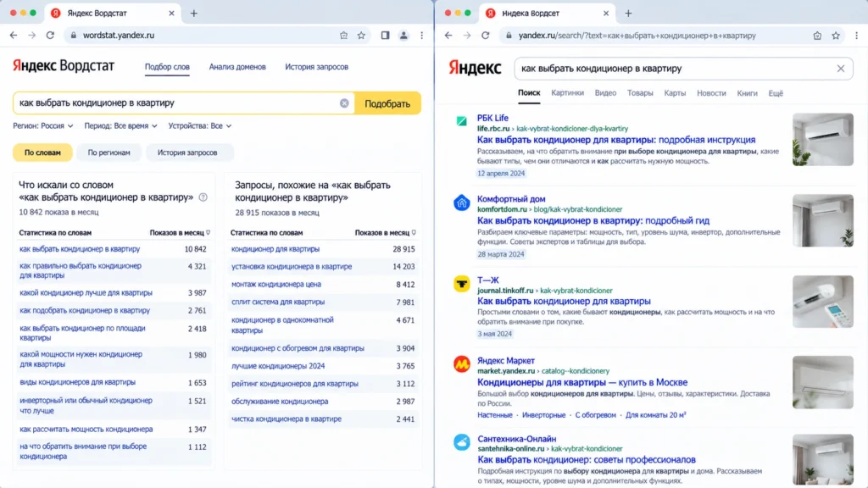Open the help question mark near the «как выбрать кондиционер» heading
This screenshot has width=868, height=488.
click(203, 197)
